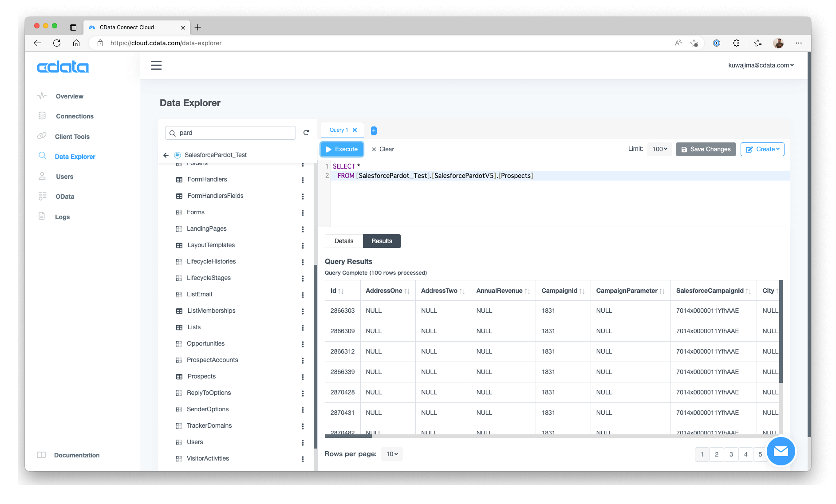Open the kuwajima@cdata.com account menu
Viewport: 836px width, 504px height.
pyautogui.click(x=761, y=66)
